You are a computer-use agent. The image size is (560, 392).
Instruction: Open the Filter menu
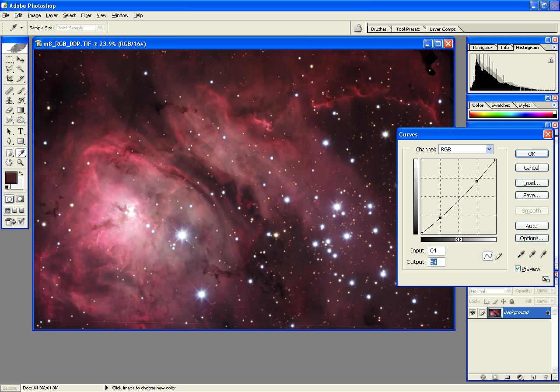[x=86, y=15]
